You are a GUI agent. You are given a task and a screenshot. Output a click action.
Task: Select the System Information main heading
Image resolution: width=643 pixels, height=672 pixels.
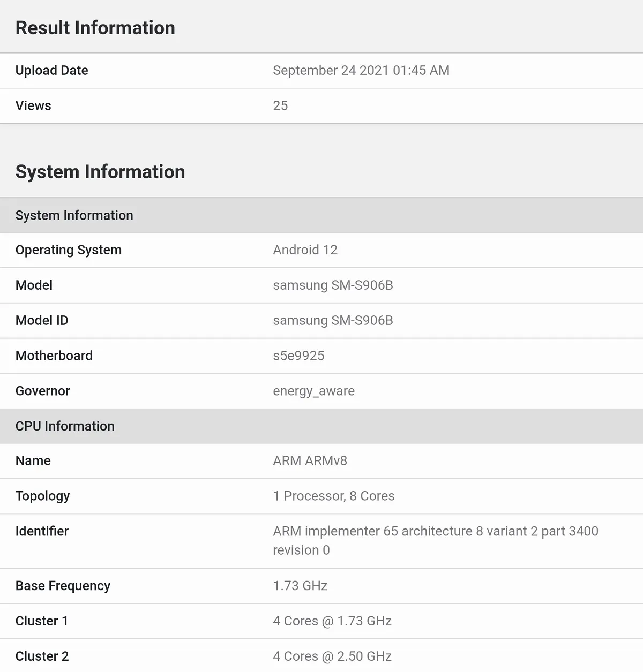tap(100, 172)
